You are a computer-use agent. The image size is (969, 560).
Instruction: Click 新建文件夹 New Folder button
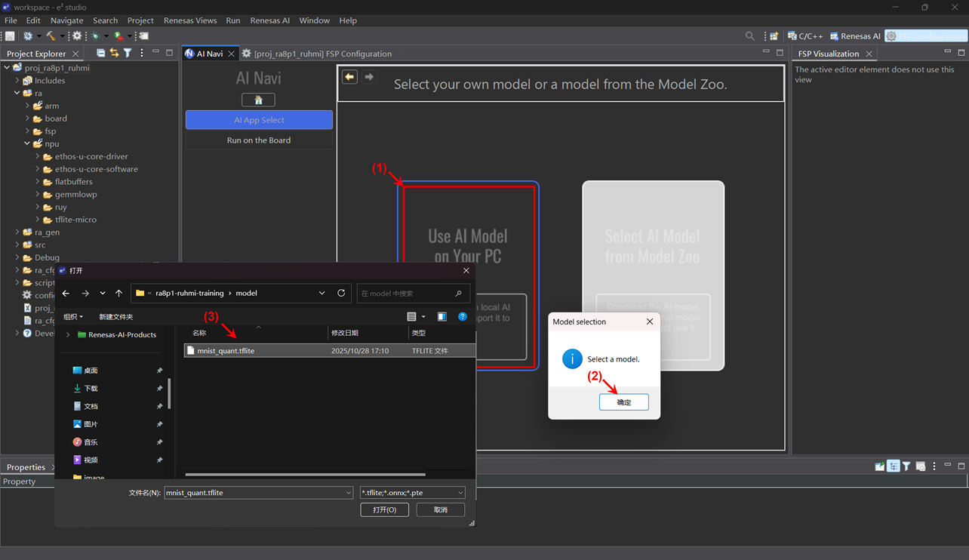115,316
